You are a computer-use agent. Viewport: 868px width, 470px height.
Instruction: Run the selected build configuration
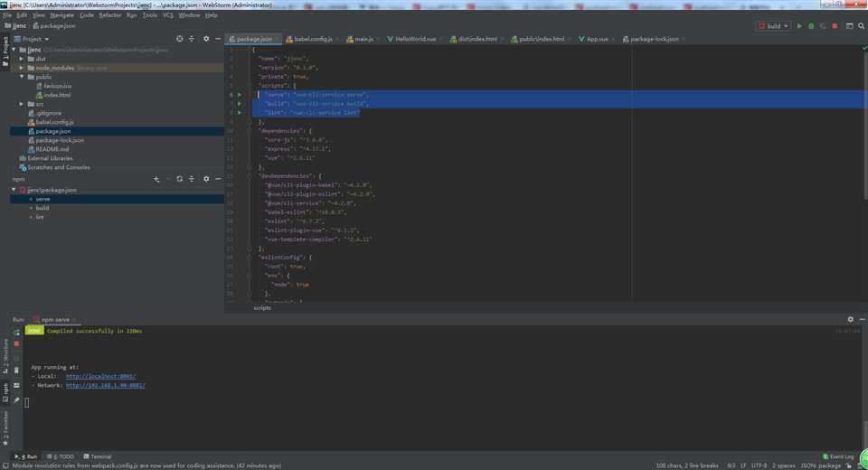pos(798,26)
